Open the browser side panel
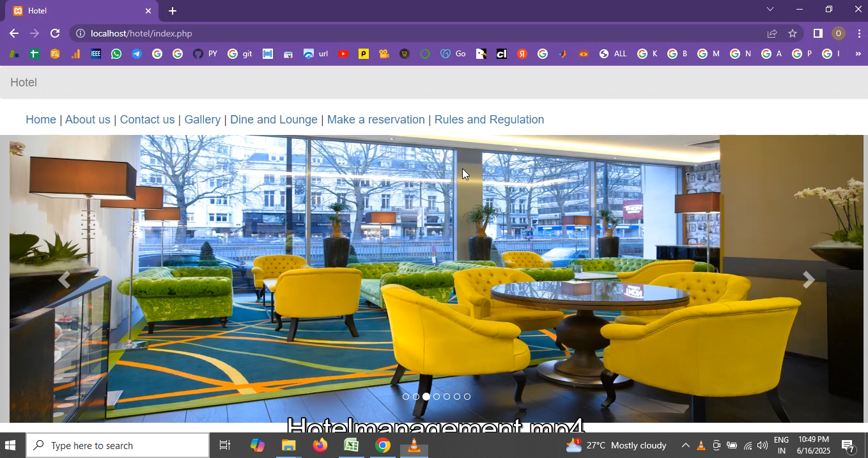The width and height of the screenshot is (868, 458). 818,33
